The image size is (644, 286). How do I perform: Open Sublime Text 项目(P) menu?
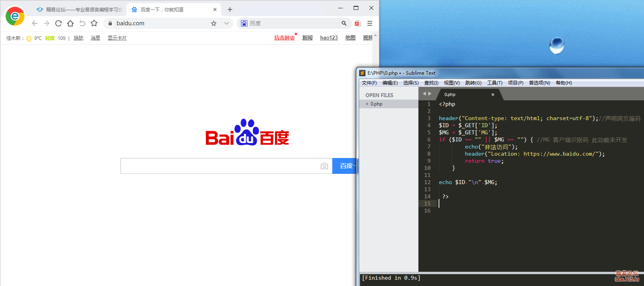pos(516,83)
